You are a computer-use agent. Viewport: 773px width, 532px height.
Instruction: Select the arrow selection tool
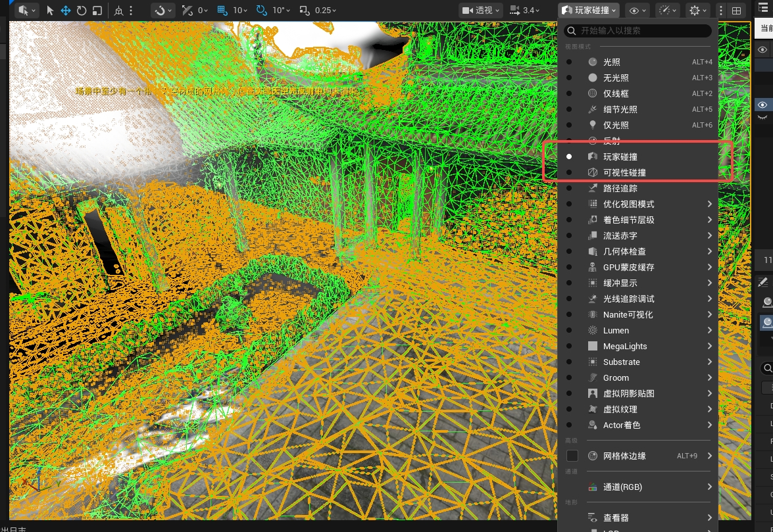pos(50,10)
